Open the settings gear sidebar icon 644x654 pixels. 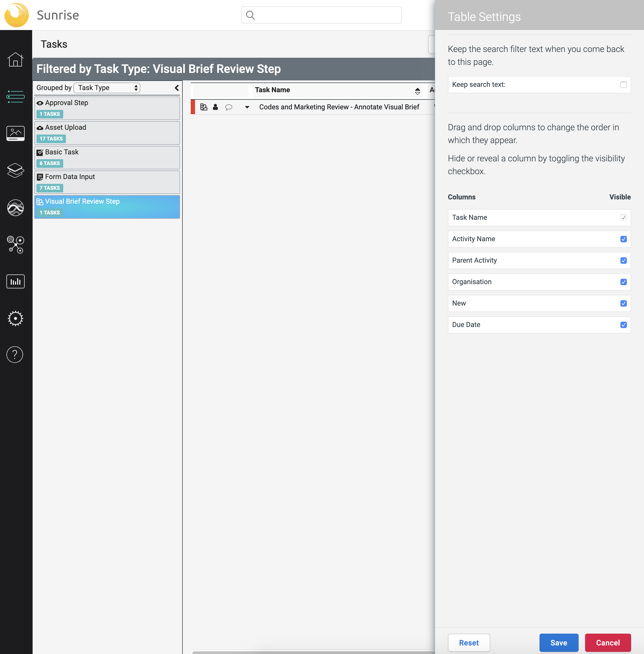point(15,318)
